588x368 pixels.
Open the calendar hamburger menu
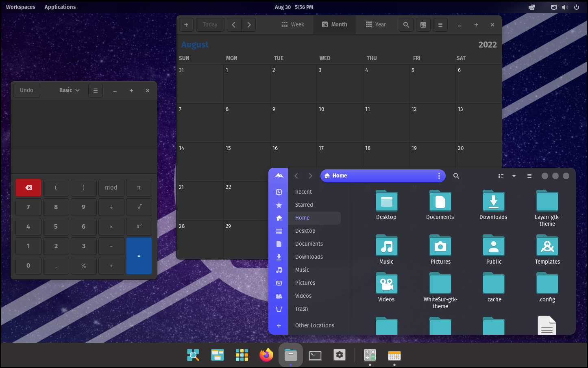[440, 25]
